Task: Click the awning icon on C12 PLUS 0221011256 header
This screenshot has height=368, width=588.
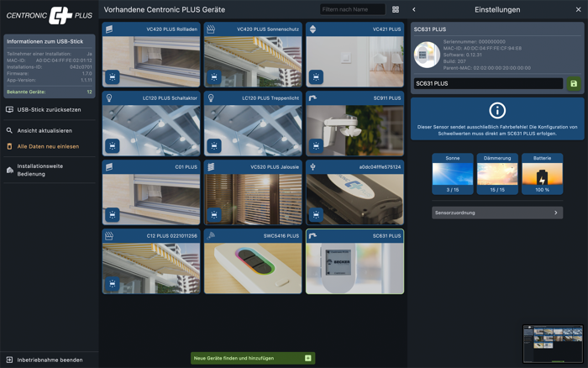Action: pyautogui.click(x=109, y=235)
